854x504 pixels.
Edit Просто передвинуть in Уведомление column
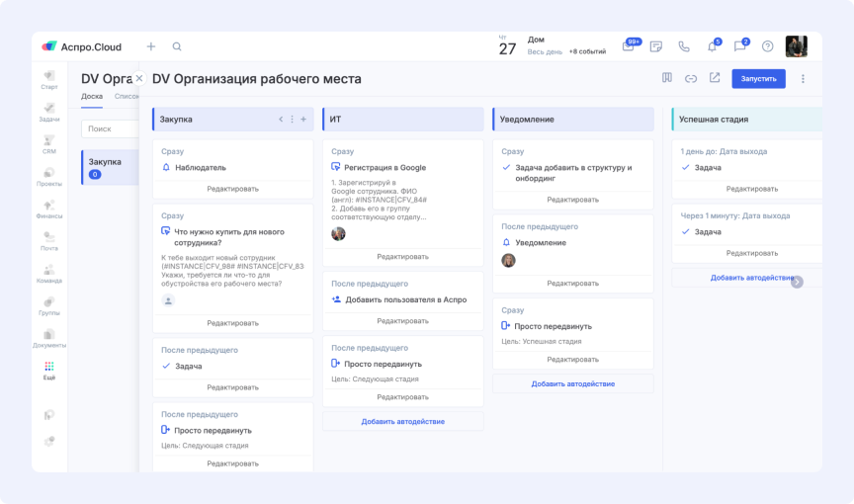point(572,360)
